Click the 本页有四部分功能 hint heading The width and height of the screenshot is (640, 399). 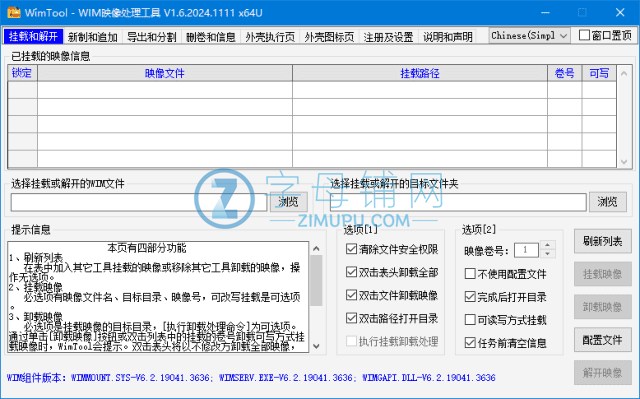click(147, 248)
